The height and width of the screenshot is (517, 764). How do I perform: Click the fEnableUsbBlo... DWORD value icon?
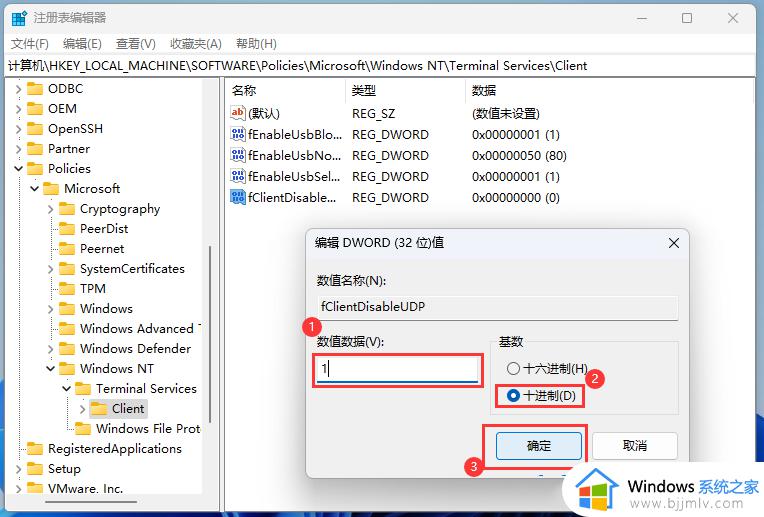(238, 134)
